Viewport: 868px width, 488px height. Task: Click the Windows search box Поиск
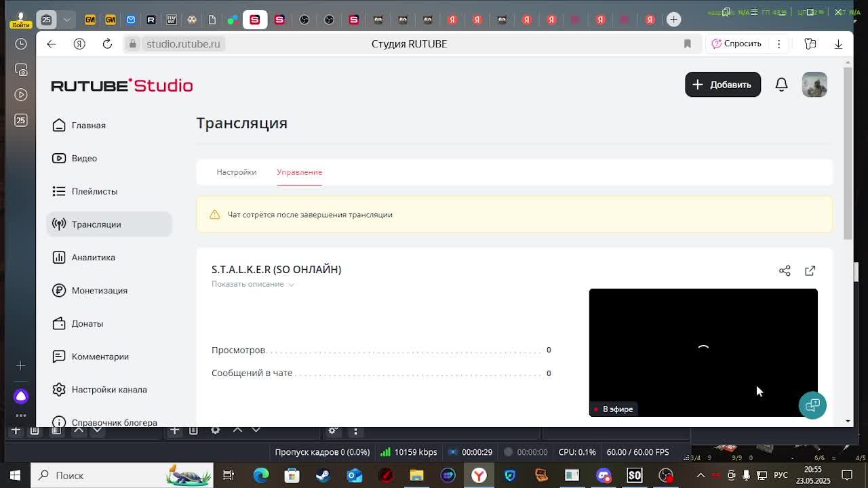tap(122, 475)
